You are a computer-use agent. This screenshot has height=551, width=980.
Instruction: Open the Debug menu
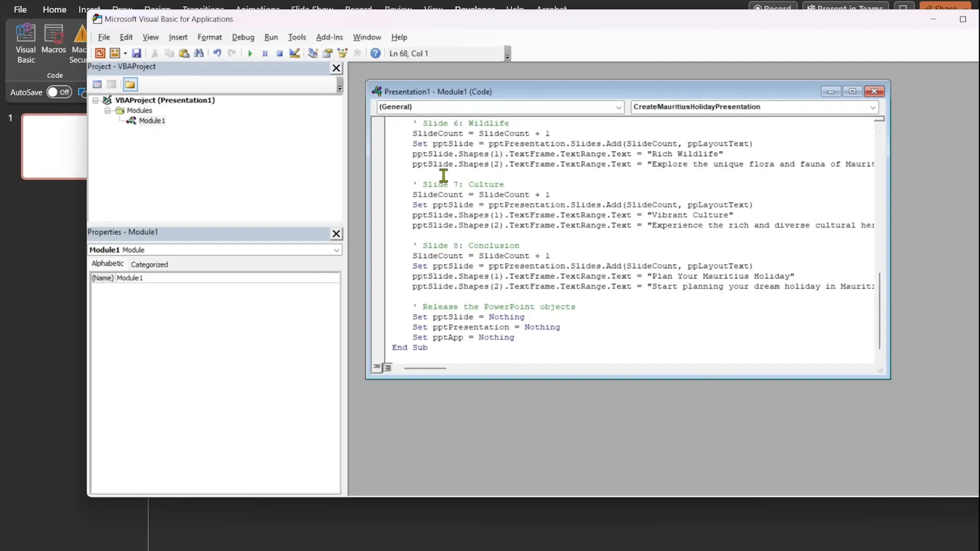(243, 37)
